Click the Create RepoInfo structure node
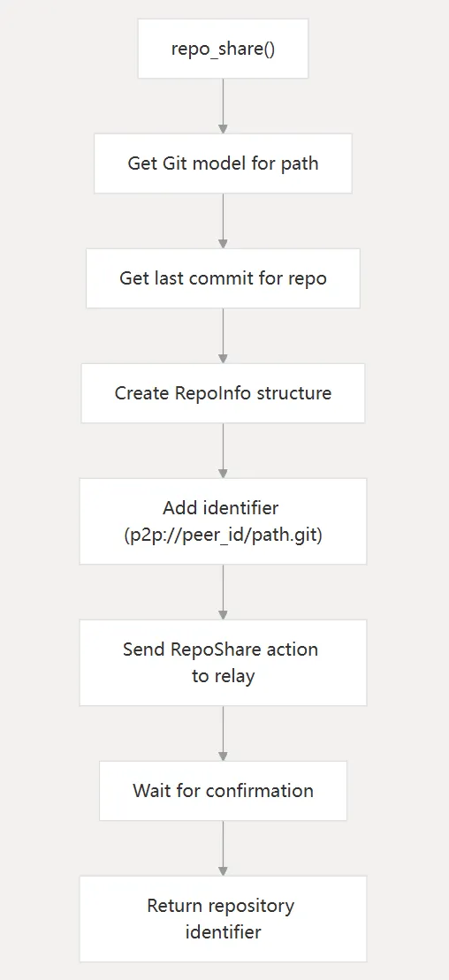 pos(223,393)
